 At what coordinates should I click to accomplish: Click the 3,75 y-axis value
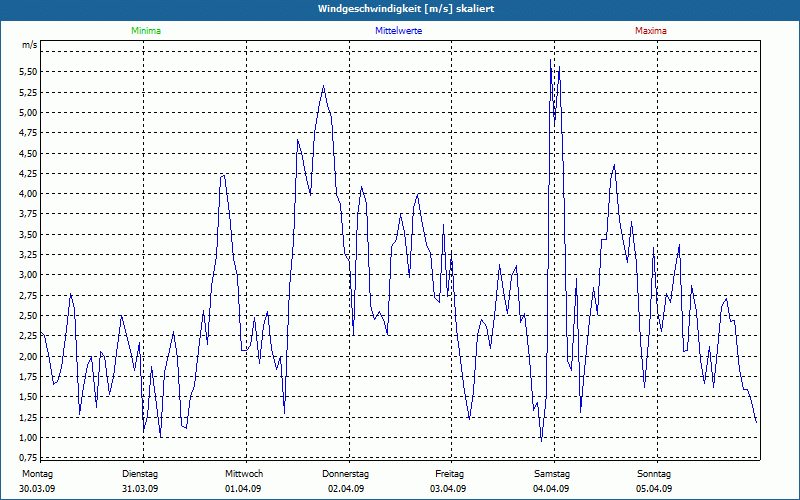coord(28,214)
